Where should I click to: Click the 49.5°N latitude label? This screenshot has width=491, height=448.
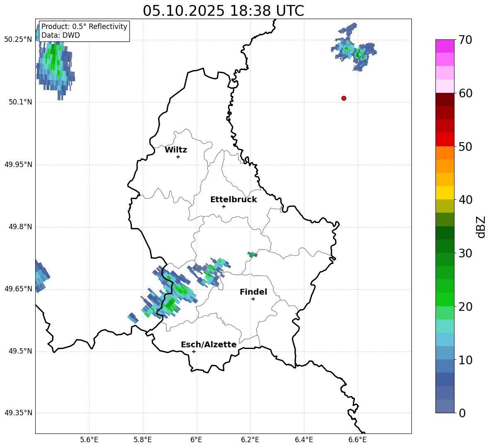(x=20, y=351)
